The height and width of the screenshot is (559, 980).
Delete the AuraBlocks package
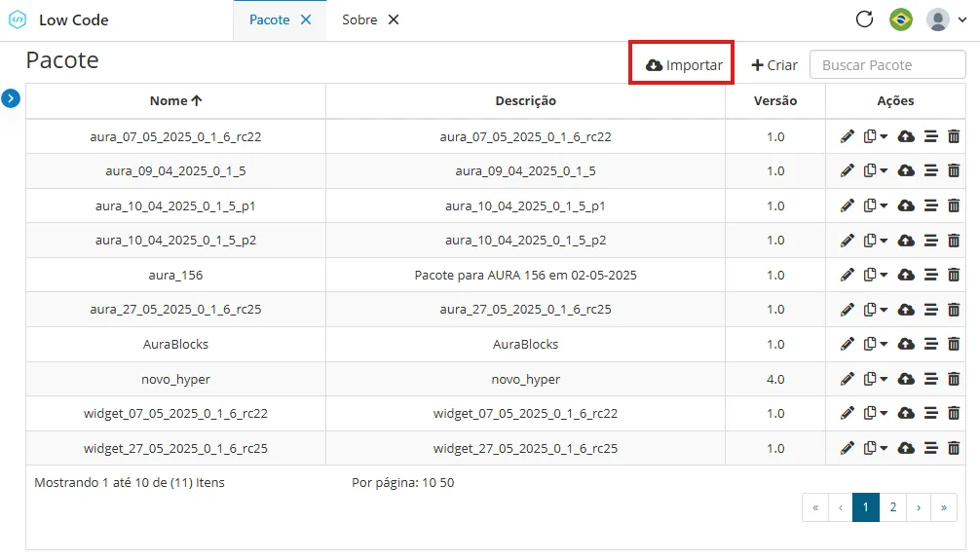(954, 344)
